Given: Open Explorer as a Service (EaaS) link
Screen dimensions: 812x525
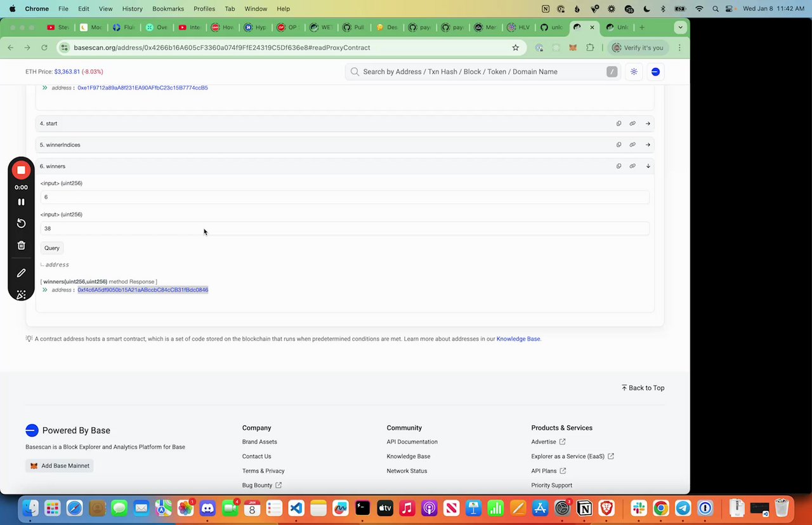Looking at the screenshot, I should 572,456.
